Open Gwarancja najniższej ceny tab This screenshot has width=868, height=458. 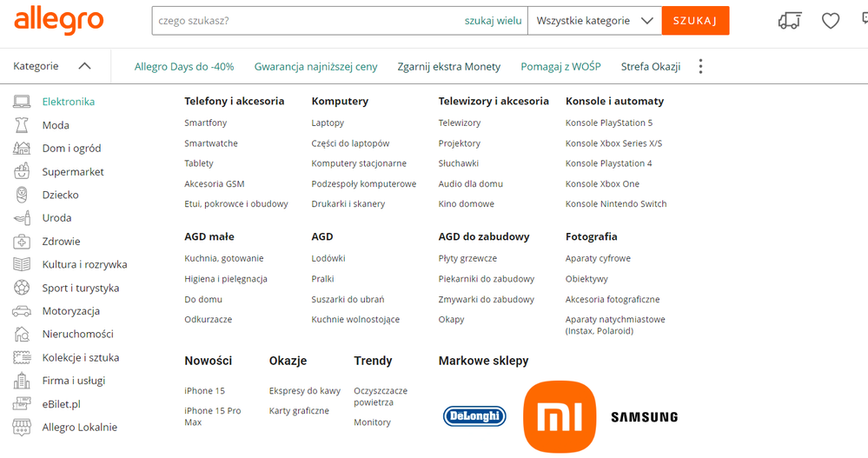coord(315,66)
